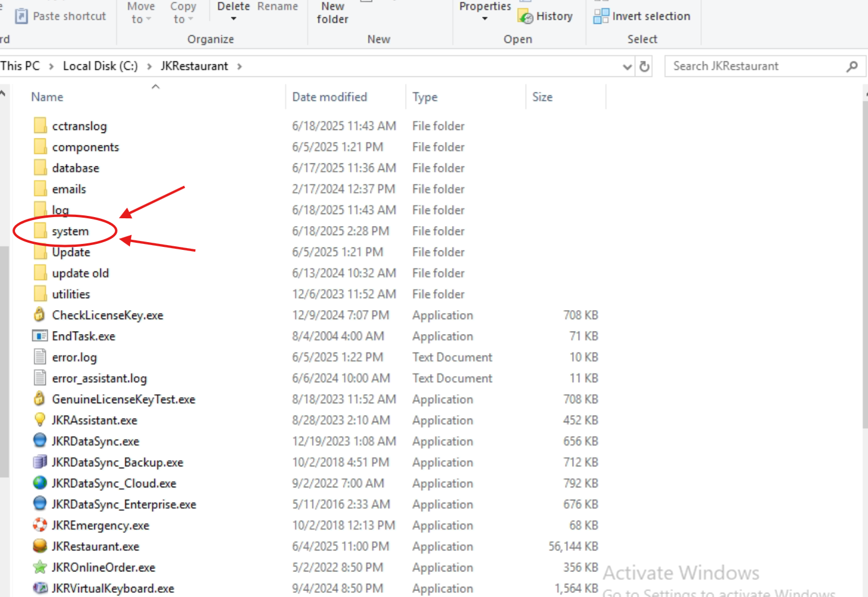Click the JKRestaurant.exe file name

pos(95,546)
